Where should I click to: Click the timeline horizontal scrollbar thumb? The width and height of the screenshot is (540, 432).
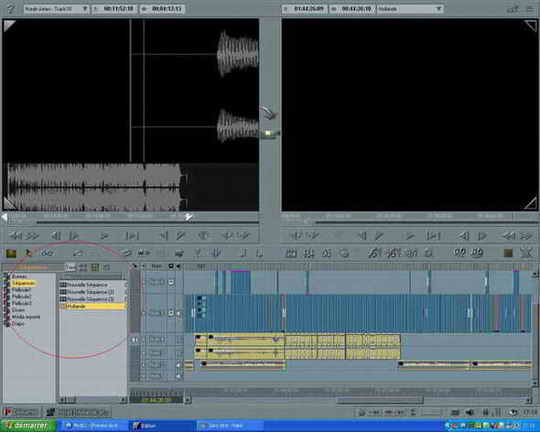point(380,400)
